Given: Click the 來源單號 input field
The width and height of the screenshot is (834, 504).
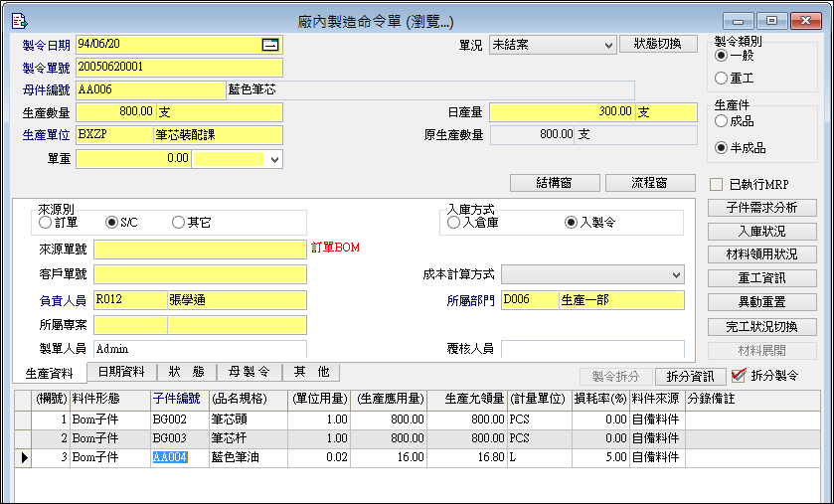Looking at the screenshot, I should pyautogui.click(x=200, y=249).
